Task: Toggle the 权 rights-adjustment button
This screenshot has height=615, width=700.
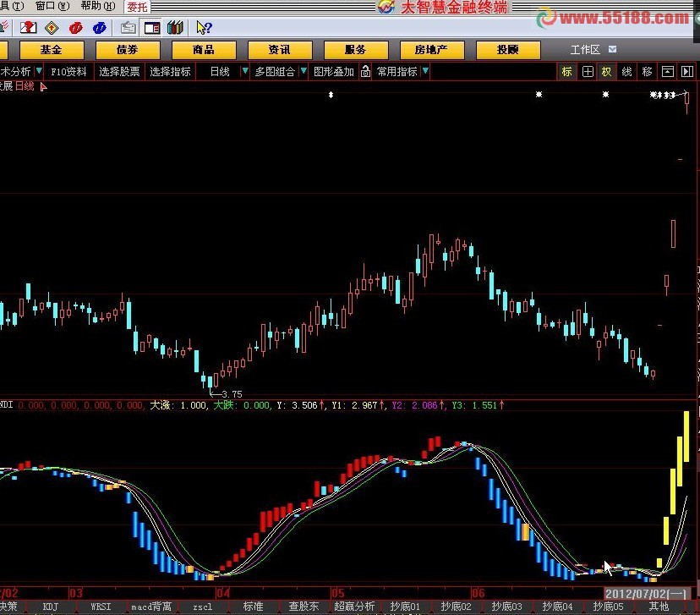Action: (607, 72)
